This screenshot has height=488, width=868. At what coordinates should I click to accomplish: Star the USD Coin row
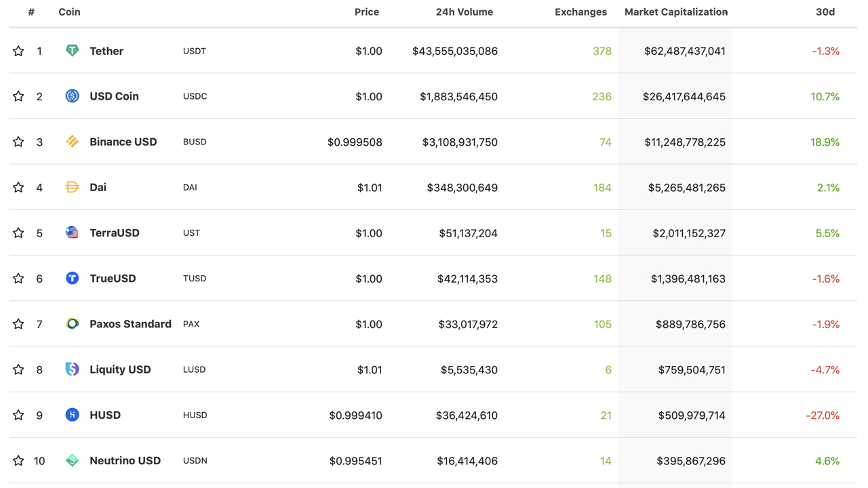point(18,96)
